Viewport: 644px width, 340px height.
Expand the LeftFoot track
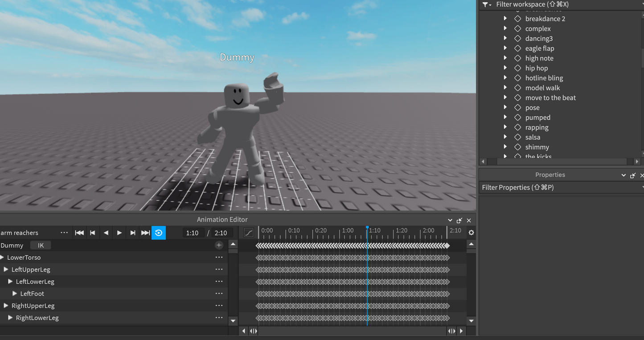point(15,293)
